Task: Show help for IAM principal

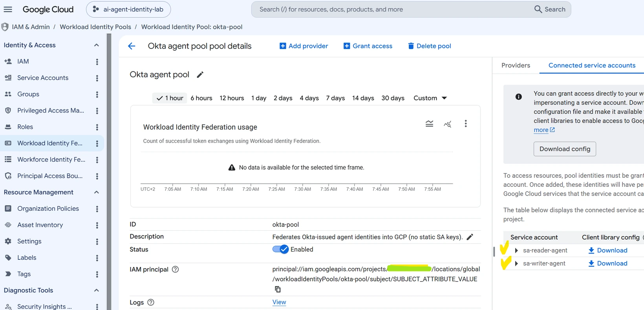Action: point(176,269)
